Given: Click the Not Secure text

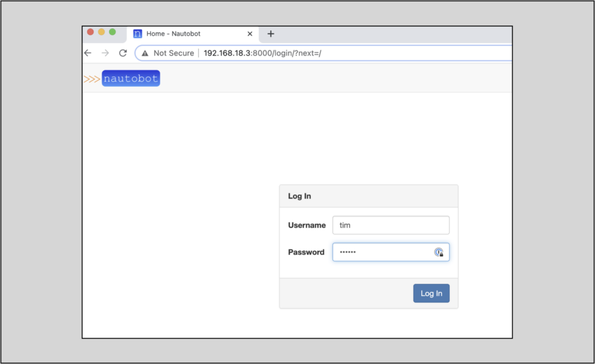Looking at the screenshot, I should (174, 53).
